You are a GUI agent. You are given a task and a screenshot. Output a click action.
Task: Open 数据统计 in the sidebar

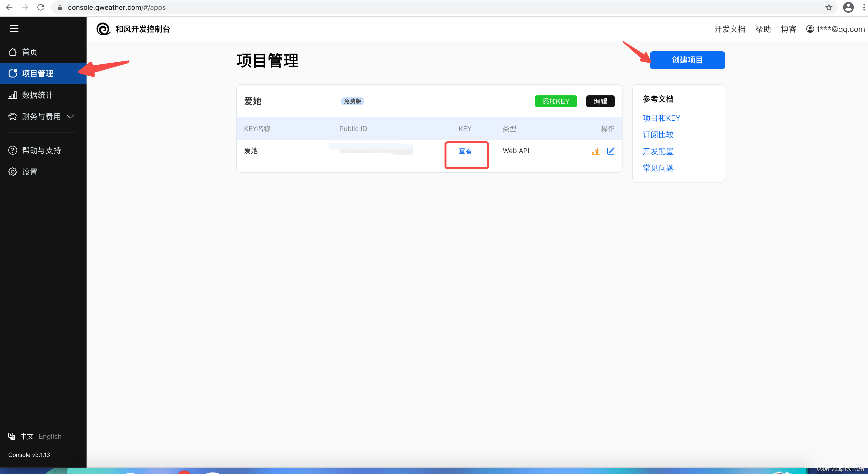37,95
